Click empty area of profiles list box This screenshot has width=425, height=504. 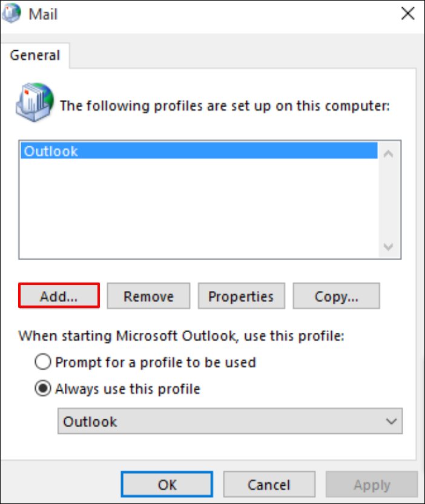194,212
